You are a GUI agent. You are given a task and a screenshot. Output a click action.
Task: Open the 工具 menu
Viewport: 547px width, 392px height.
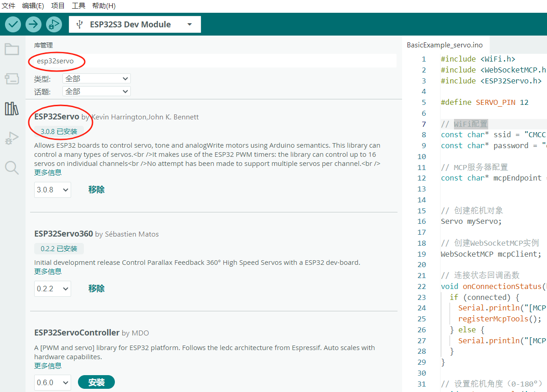click(79, 6)
